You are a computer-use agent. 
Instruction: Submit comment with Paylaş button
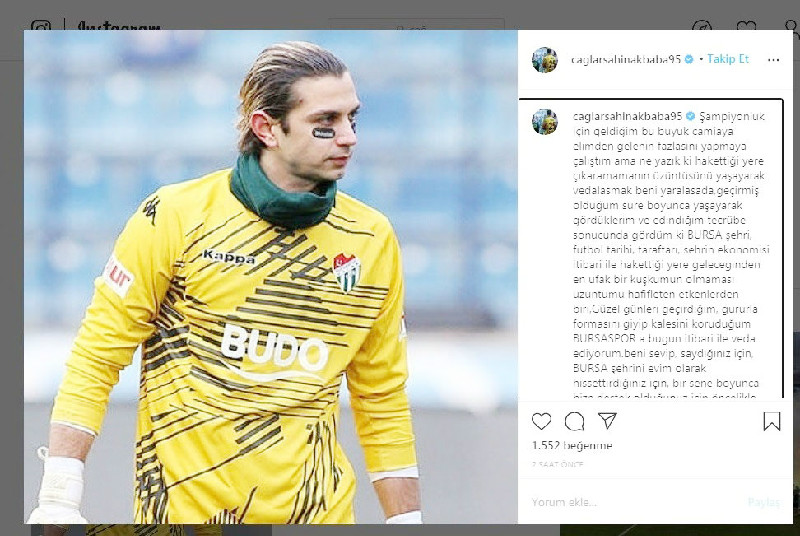click(x=764, y=502)
